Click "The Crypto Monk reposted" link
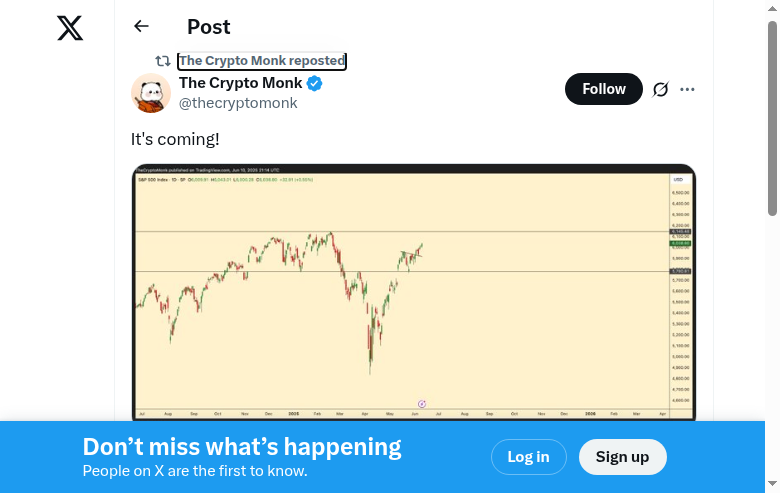 click(262, 61)
